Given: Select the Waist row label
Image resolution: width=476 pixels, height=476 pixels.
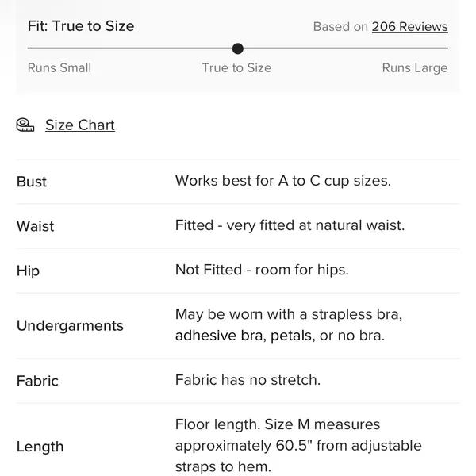Looking at the screenshot, I should coord(35,226).
